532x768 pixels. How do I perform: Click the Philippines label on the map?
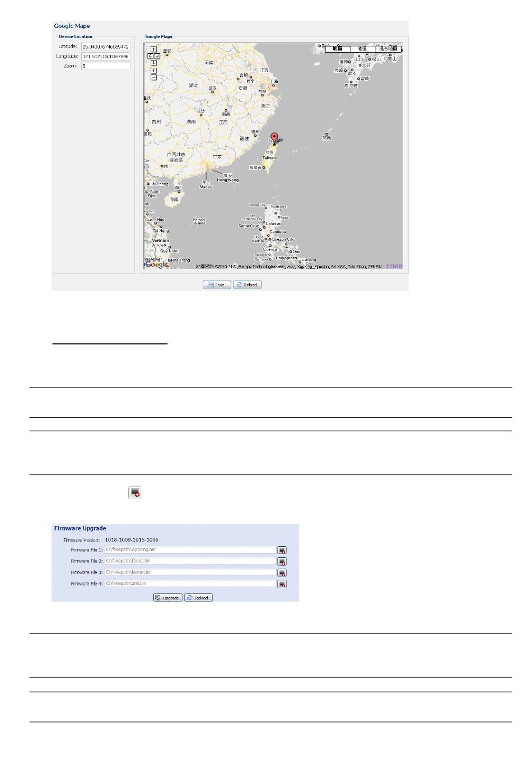(286, 258)
